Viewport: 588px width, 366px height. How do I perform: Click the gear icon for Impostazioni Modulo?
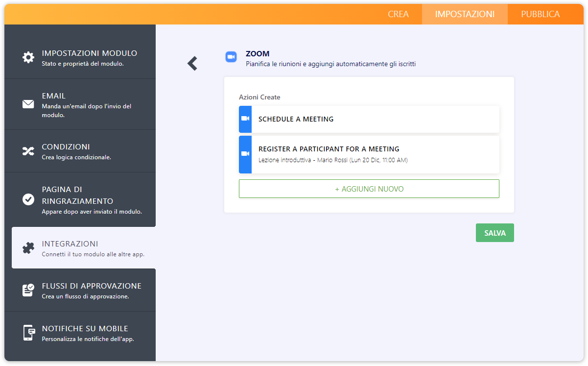(x=28, y=57)
